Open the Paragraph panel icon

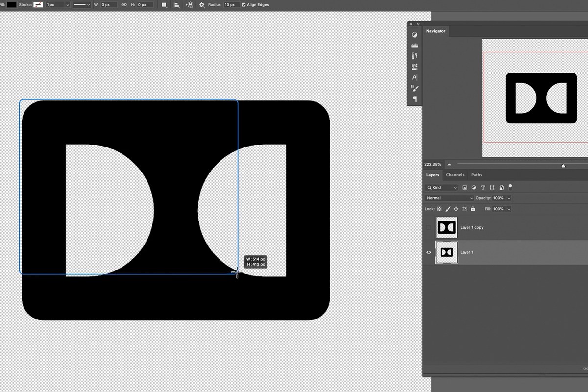(x=415, y=98)
